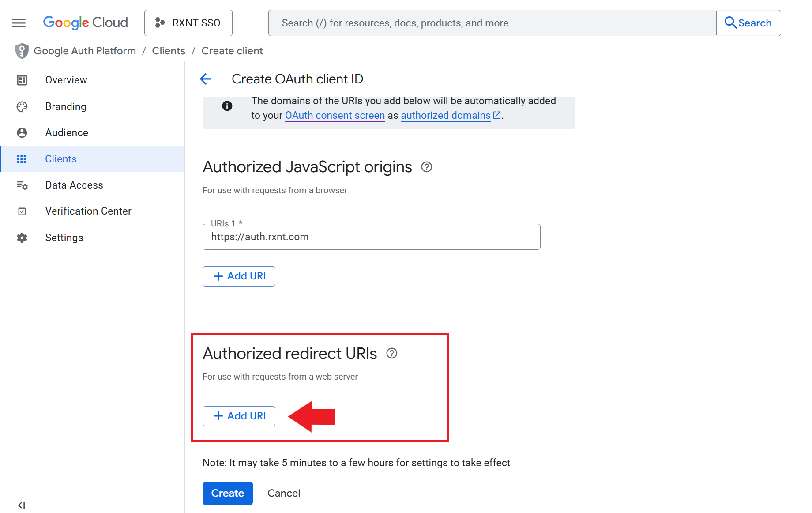Open the authorized domains link
The image size is (812, 513).
pos(446,115)
